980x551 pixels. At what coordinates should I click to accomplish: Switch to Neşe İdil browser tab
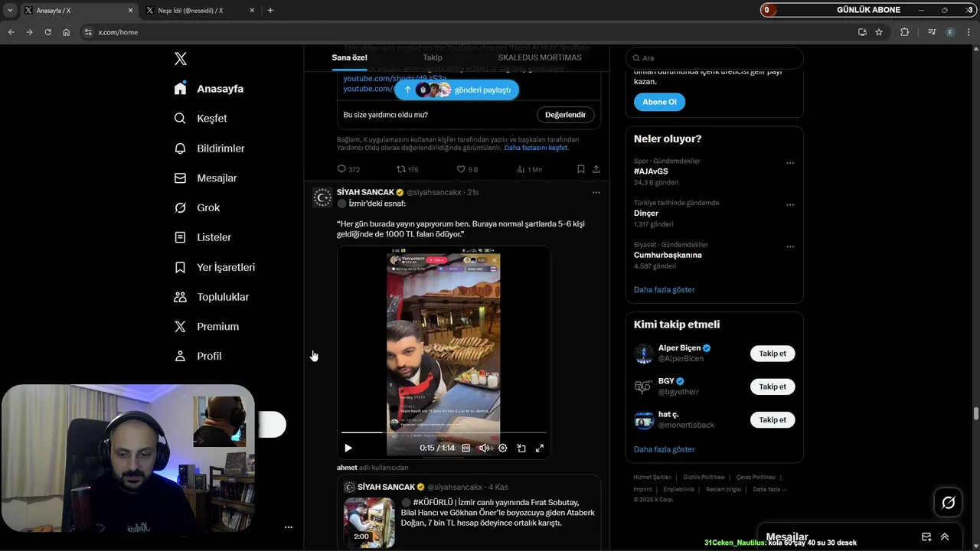(201, 11)
